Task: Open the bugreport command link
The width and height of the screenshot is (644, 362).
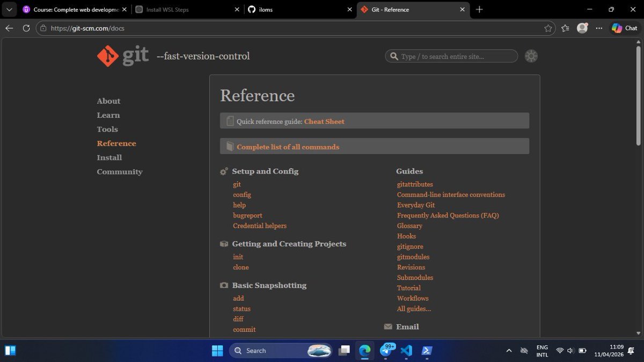Action: pos(247,215)
